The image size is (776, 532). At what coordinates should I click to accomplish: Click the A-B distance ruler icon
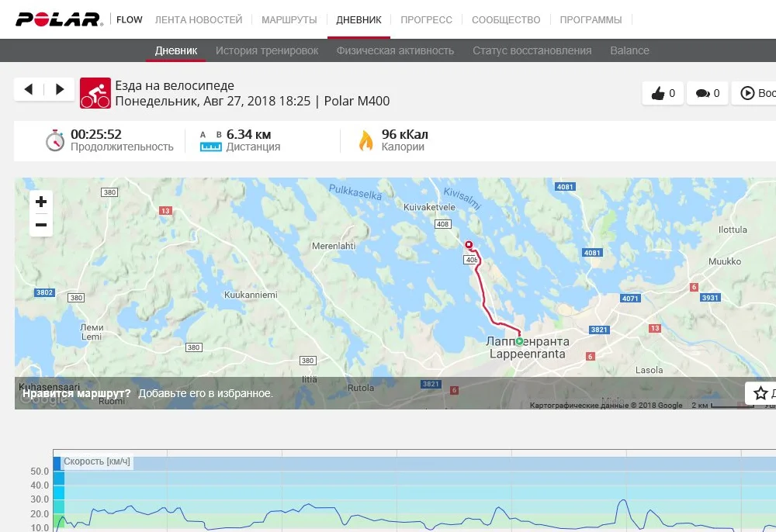pos(211,141)
